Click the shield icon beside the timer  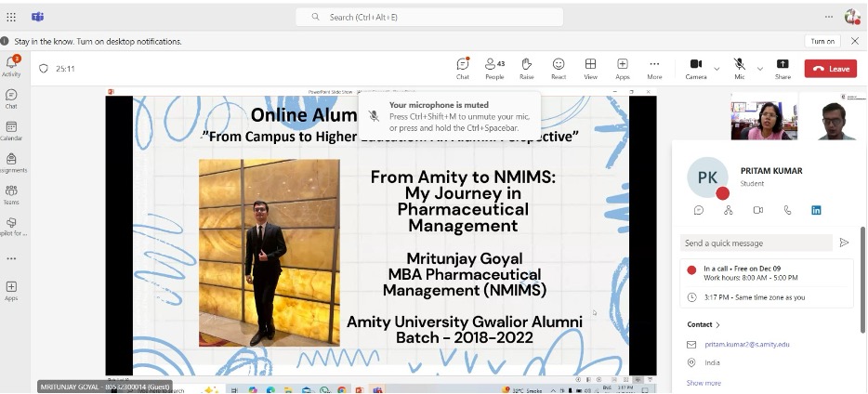point(44,69)
